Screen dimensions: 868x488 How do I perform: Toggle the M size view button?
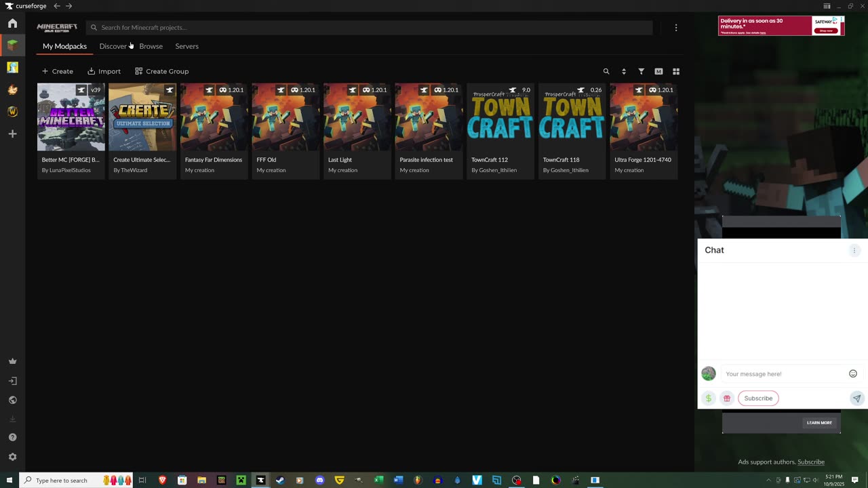(658, 71)
